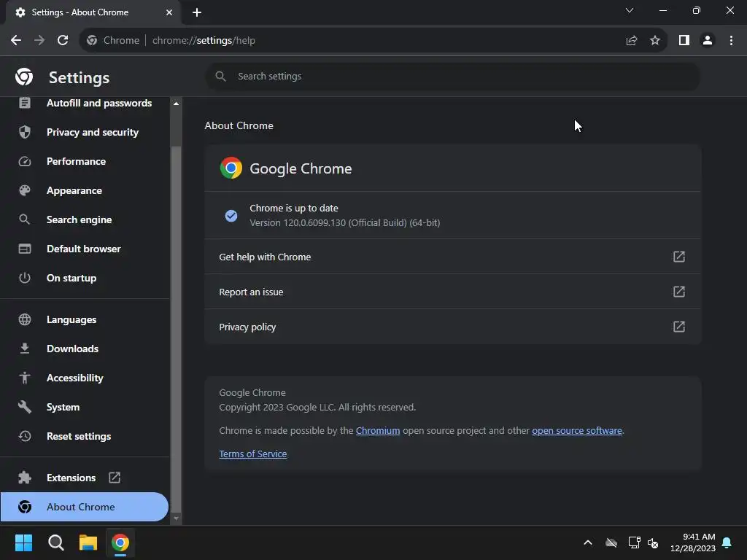
Task: Open the open source software link
Action: click(x=577, y=430)
